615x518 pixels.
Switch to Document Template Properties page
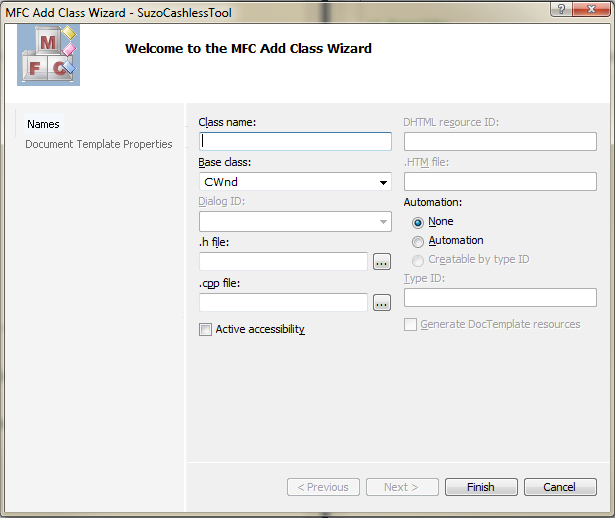coord(99,144)
